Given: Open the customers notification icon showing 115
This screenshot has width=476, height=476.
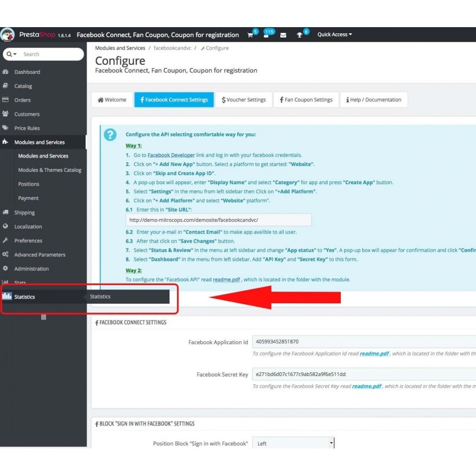Looking at the screenshot, I should (x=266, y=35).
